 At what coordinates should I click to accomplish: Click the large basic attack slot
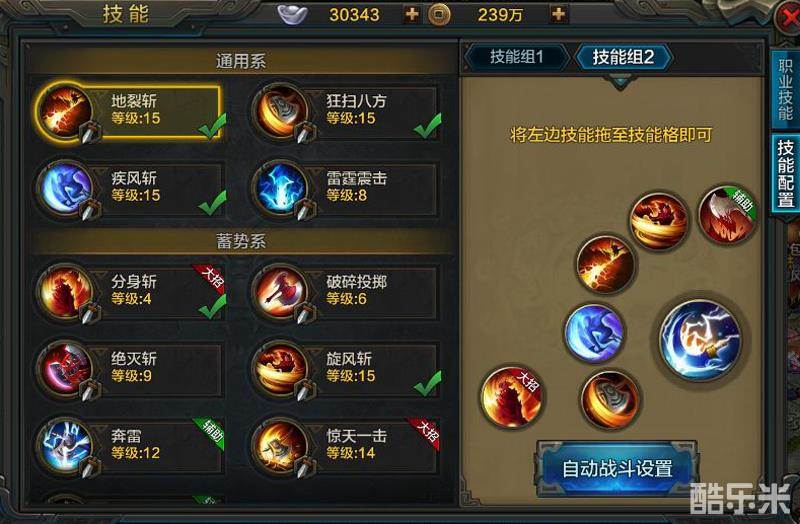click(x=700, y=339)
